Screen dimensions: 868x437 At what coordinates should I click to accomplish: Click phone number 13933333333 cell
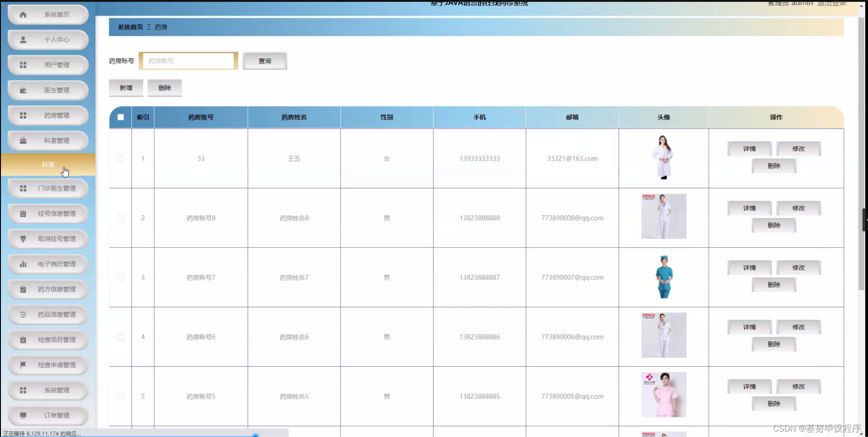pos(479,159)
